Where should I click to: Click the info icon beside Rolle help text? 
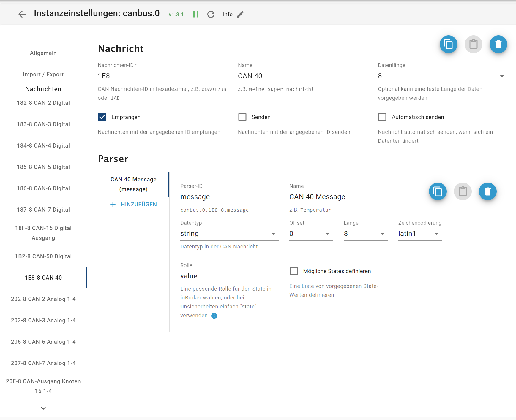click(214, 316)
